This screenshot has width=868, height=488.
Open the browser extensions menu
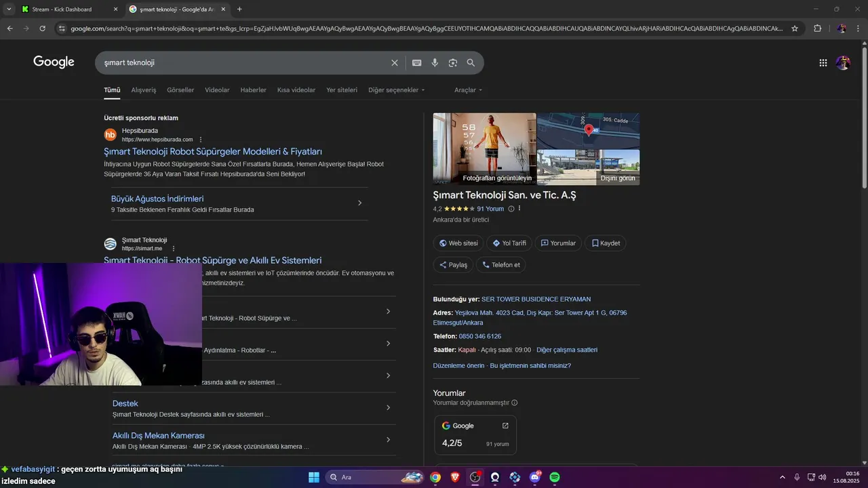tap(818, 28)
